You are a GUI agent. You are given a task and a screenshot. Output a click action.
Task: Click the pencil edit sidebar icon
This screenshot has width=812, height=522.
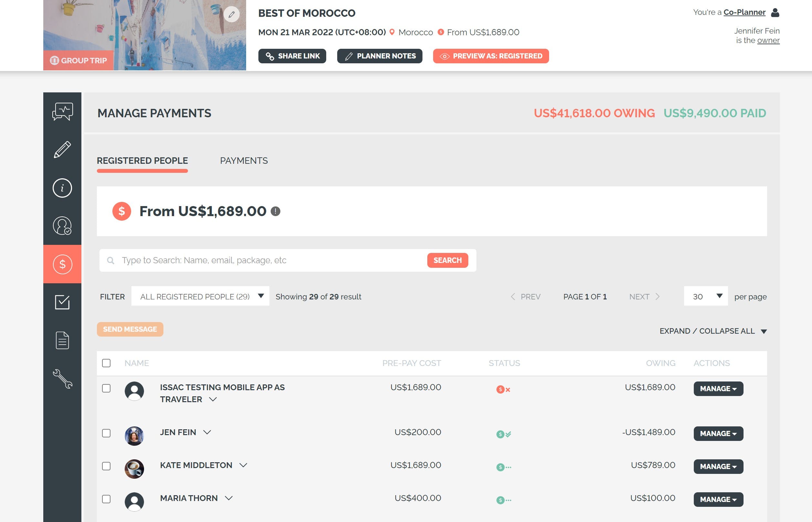coord(62,150)
